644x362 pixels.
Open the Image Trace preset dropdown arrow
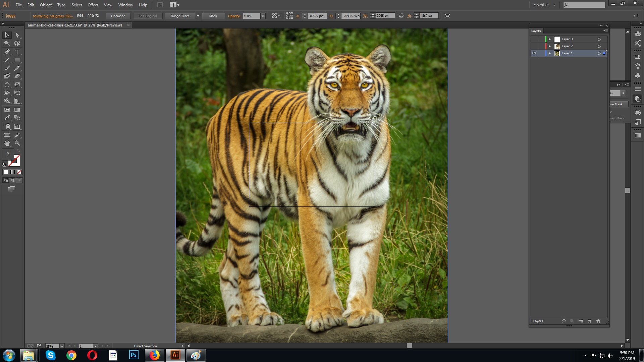coord(198,16)
